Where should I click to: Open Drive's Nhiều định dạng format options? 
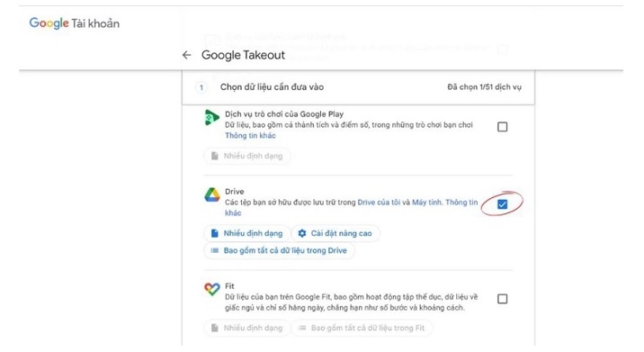(x=246, y=233)
